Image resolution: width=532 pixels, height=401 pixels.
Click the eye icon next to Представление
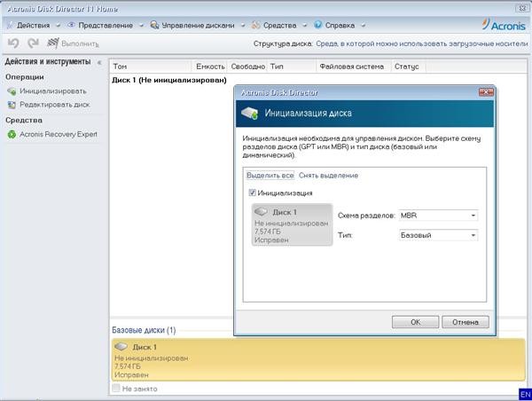pyautogui.click(x=71, y=25)
